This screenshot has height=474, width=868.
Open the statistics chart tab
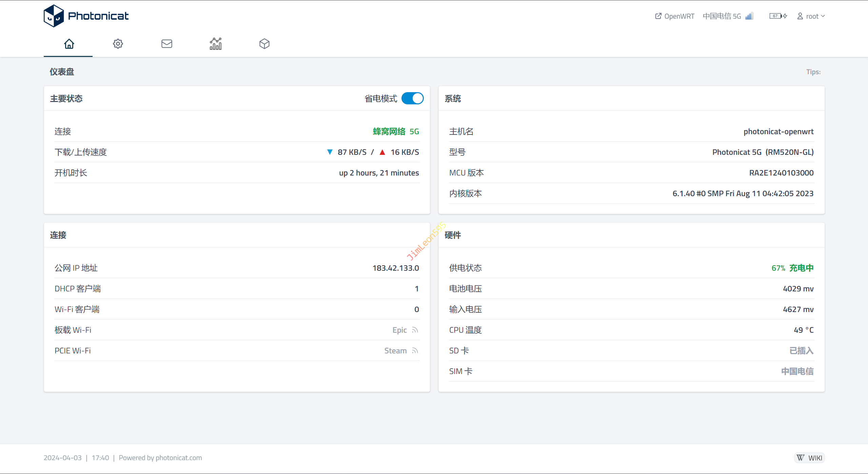216,44
